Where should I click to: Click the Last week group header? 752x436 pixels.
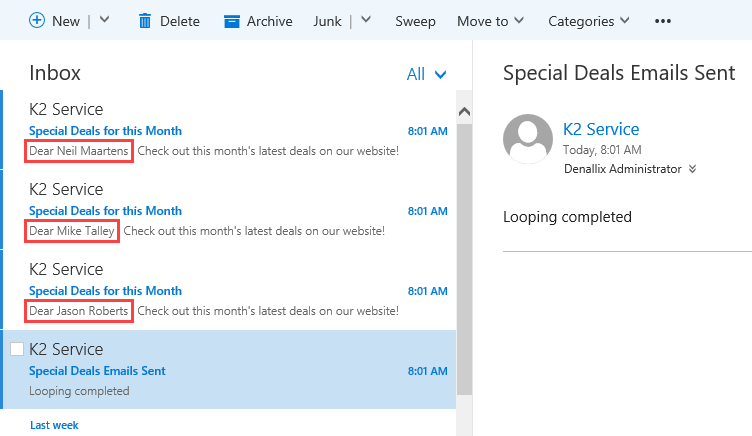(54, 425)
